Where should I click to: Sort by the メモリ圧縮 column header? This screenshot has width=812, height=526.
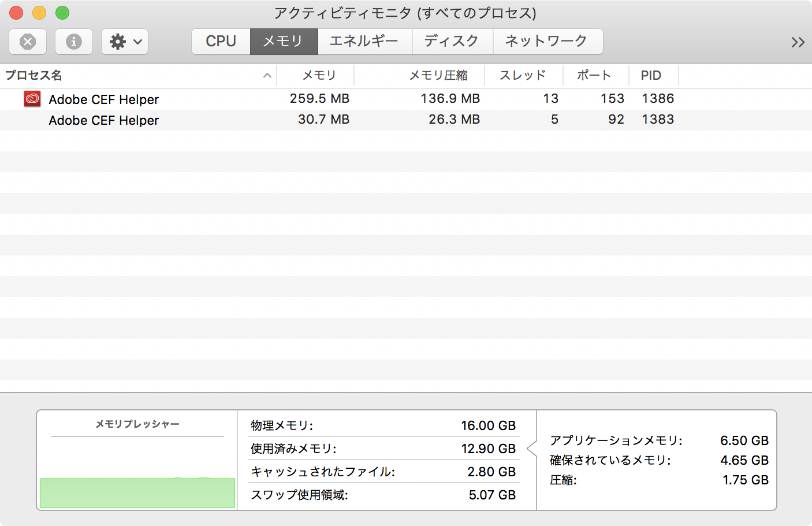419,76
